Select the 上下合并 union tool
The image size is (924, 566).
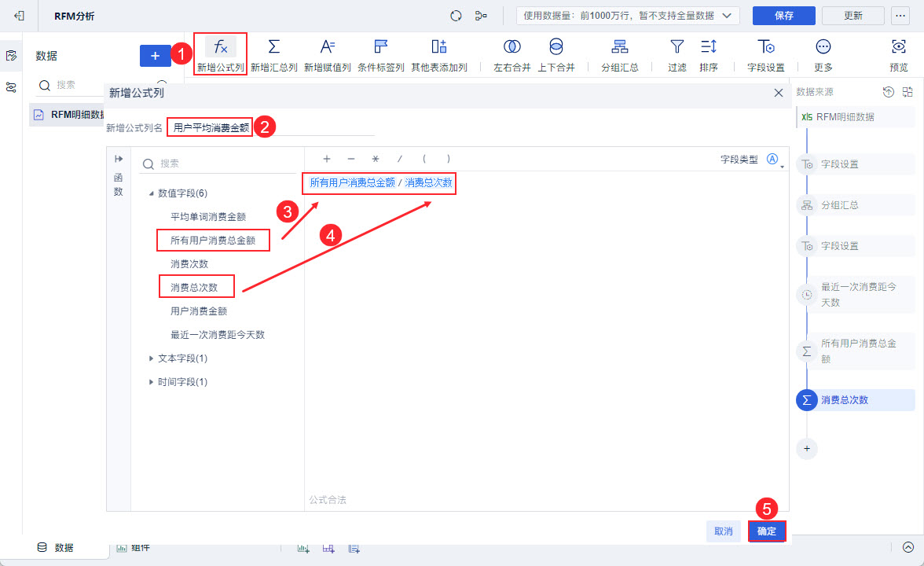(555, 46)
